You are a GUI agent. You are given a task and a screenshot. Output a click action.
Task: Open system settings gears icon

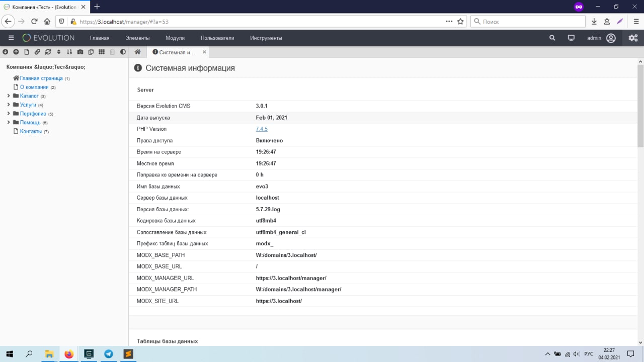point(633,38)
